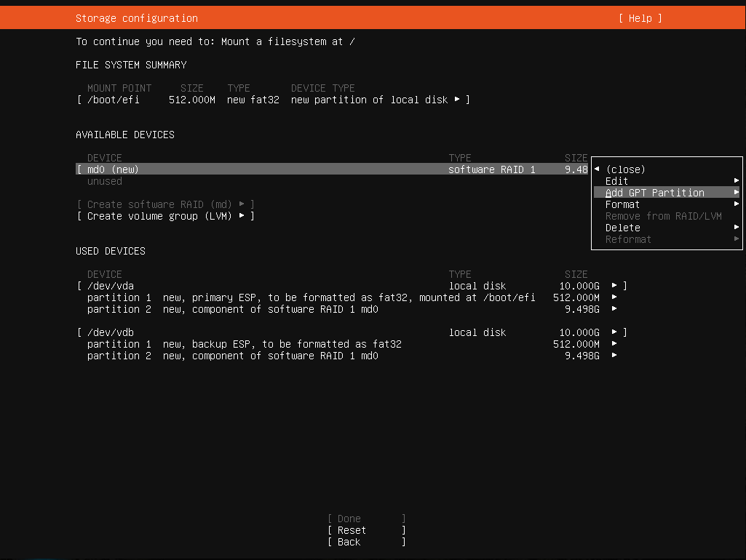Image resolution: width=746 pixels, height=560 pixels.
Task: Click the left arrow beside (close)
Action: pyautogui.click(x=597, y=169)
